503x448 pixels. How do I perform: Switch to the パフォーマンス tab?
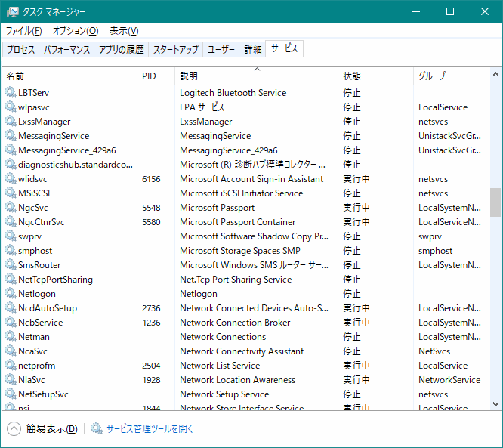[x=66, y=49]
